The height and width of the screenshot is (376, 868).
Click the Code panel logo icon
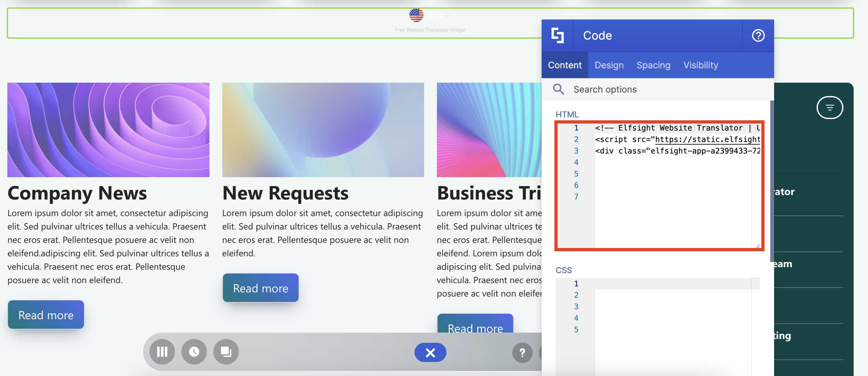click(x=557, y=35)
